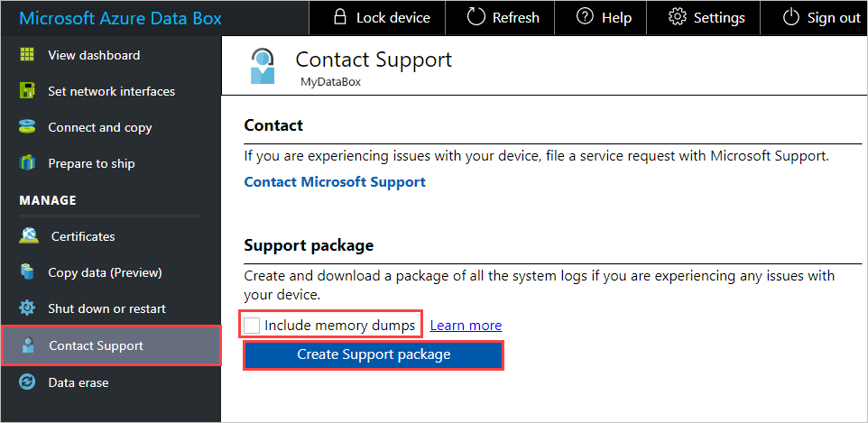This screenshot has width=868, height=423.
Task: Click the Data erase icon
Action: click(x=28, y=382)
